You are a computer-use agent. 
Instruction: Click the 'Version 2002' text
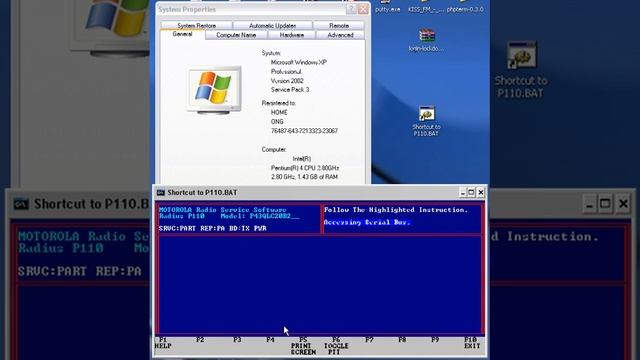click(x=287, y=81)
